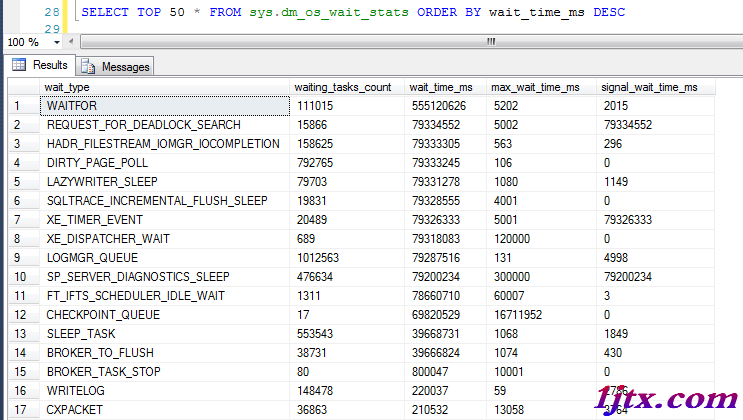This screenshot has height=420, width=743.
Task: Click line number 28 in the margin
Action: (52, 12)
